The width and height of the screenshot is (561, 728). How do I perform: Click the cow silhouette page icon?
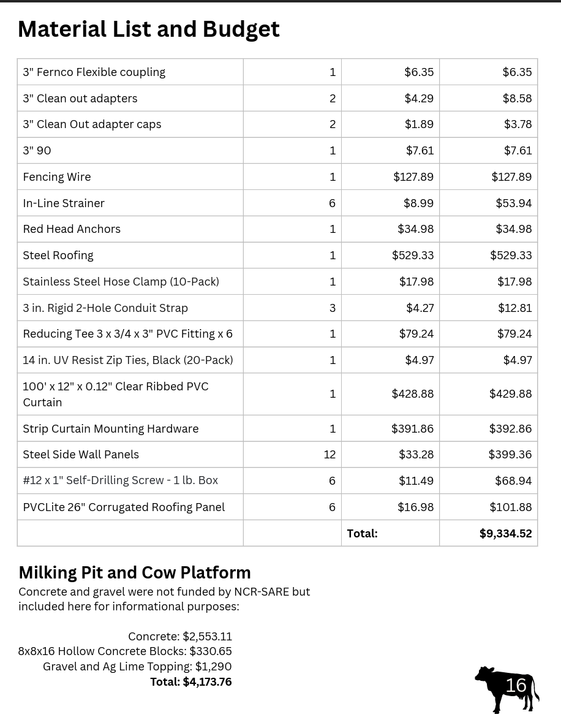point(506,689)
